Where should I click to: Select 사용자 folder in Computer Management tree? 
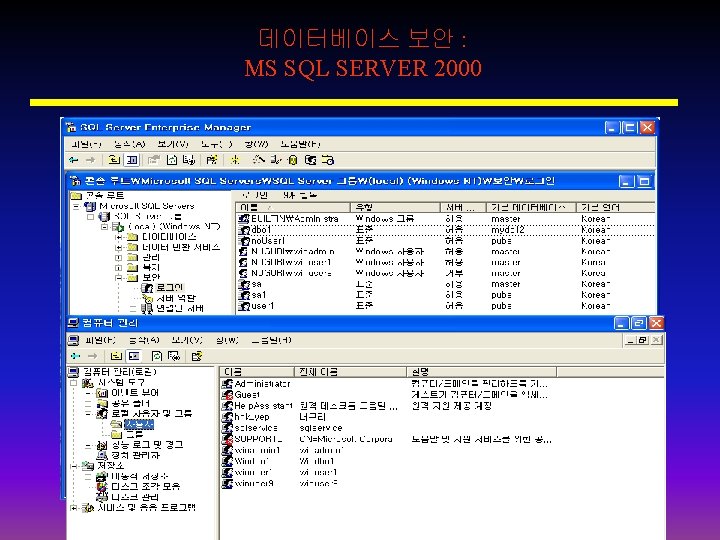139,424
